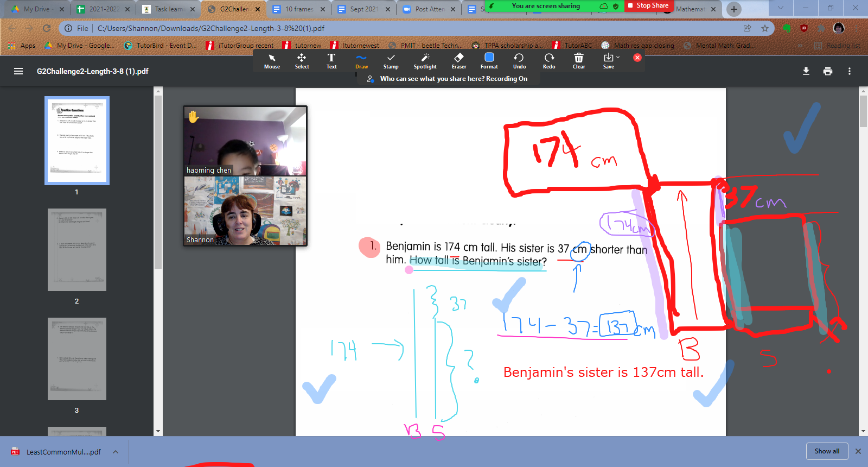The width and height of the screenshot is (868, 467).
Task: Redo the annotation
Action: pyautogui.click(x=549, y=61)
